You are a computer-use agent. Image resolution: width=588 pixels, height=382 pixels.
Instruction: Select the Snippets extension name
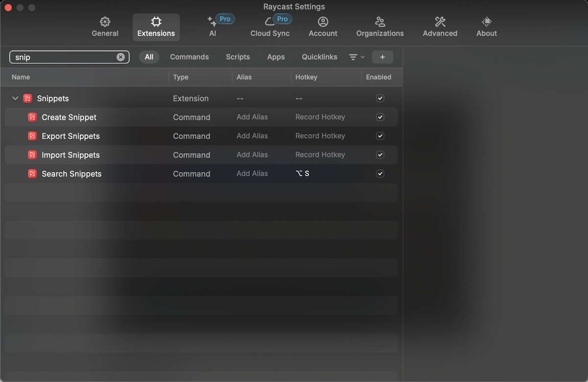point(53,99)
